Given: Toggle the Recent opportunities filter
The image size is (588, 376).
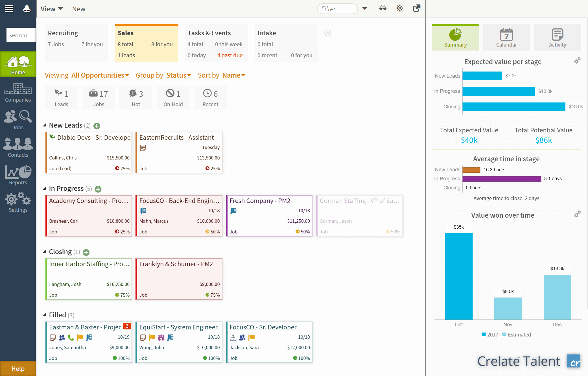Looking at the screenshot, I should [210, 98].
